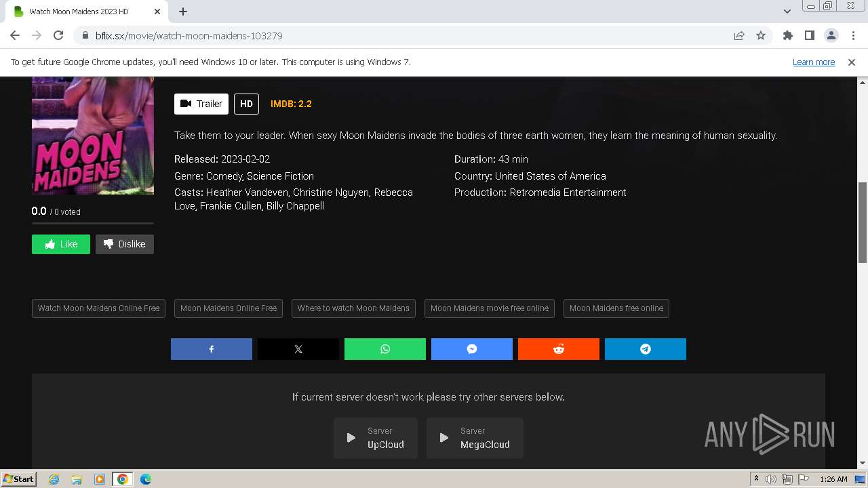Dismiss the Chrome update notice
The height and width of the screenshot is (488, 868).
pyautogui.click(x=852, y=62)
